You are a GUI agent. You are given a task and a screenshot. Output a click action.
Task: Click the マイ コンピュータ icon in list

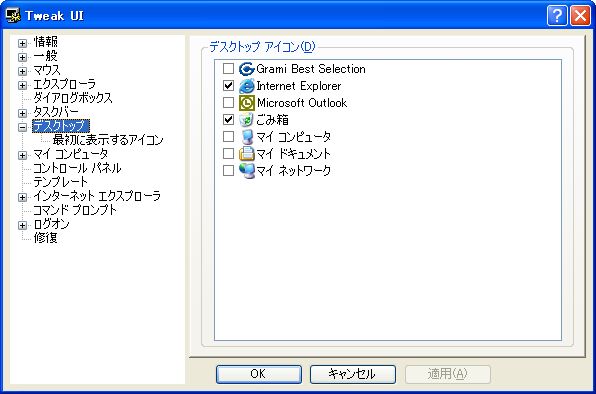(246, 137)
